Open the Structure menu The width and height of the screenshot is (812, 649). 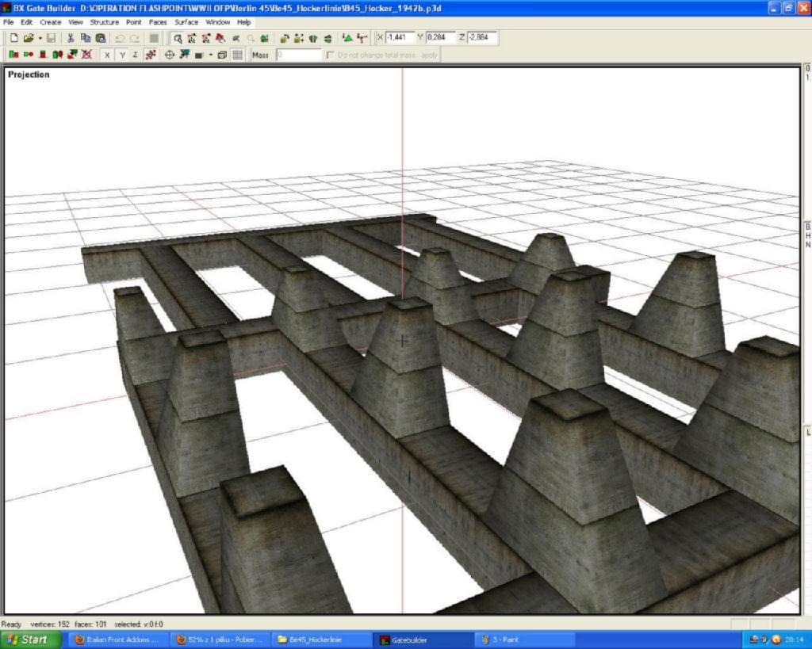(104, 22)
